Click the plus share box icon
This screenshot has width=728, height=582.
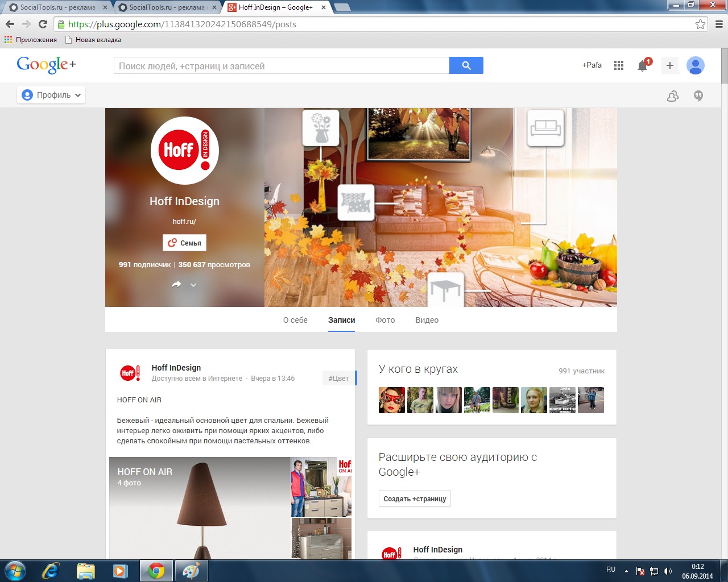point(670,65)
